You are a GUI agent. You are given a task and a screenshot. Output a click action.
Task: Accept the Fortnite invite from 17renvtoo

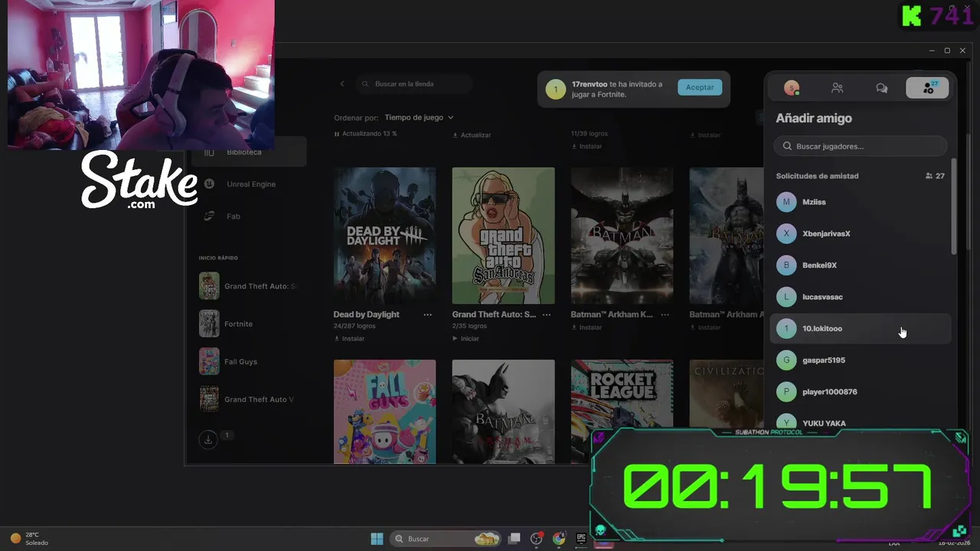point(700,87)
